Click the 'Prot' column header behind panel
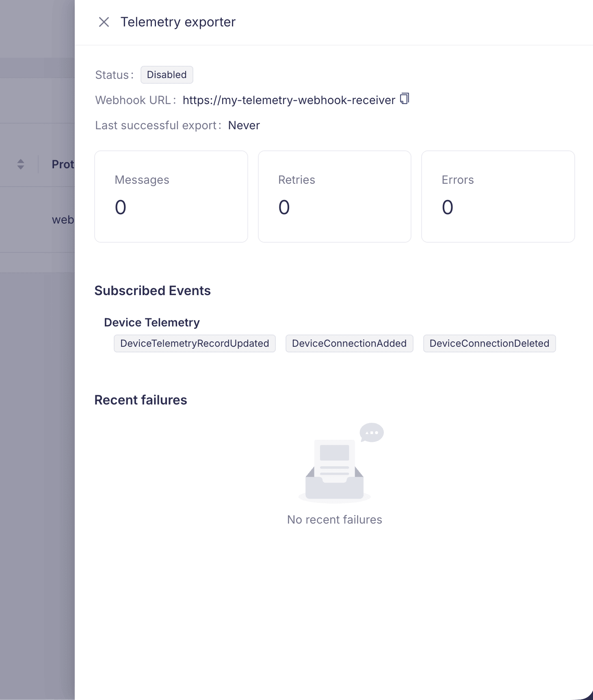This screenshot has width=593, height=700. click(x=63, y=164)
